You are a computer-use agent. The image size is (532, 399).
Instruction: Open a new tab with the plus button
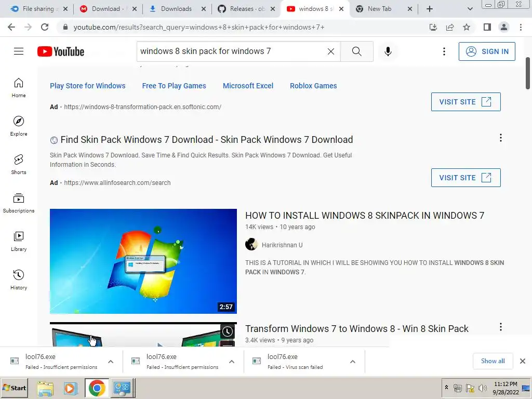point(430,9)
